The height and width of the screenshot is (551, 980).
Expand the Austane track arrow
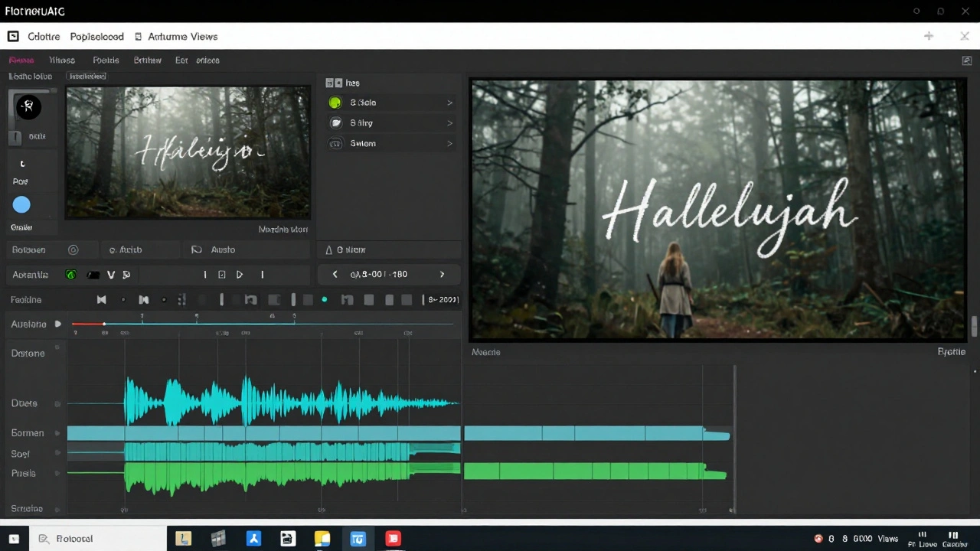click(57, 324)
